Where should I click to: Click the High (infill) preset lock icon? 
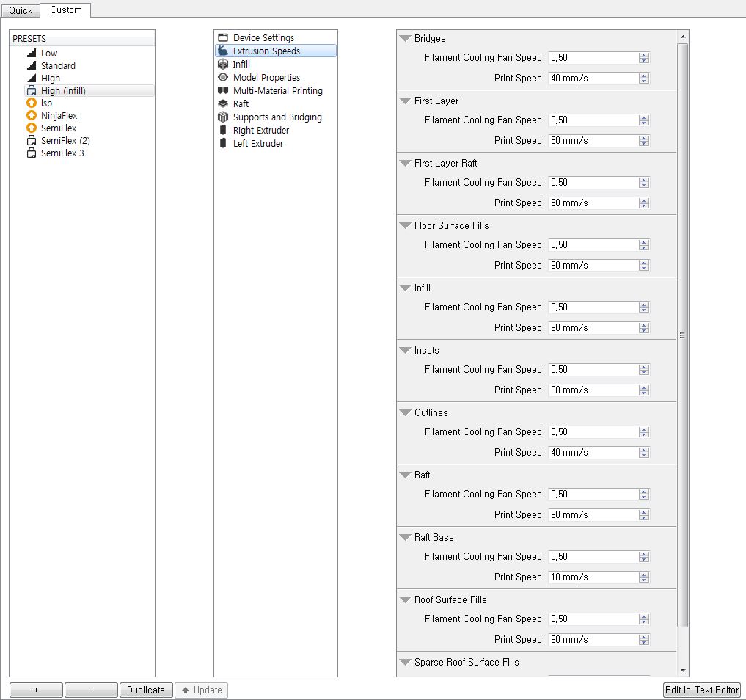[x=32, y=90]
